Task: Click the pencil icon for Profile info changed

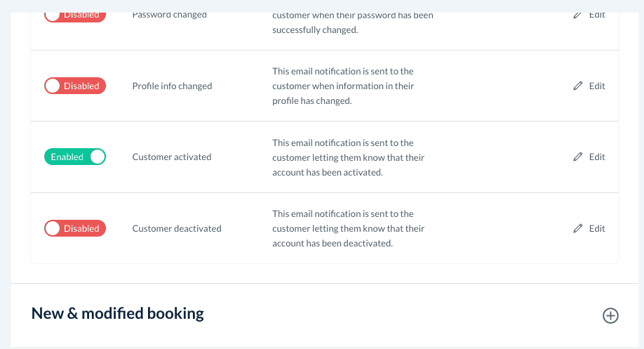Action: coord(578,86)
